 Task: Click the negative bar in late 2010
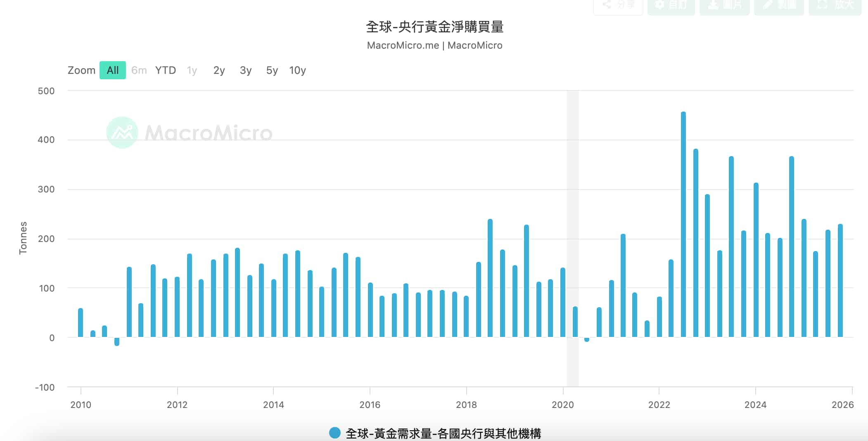[117, 341]
